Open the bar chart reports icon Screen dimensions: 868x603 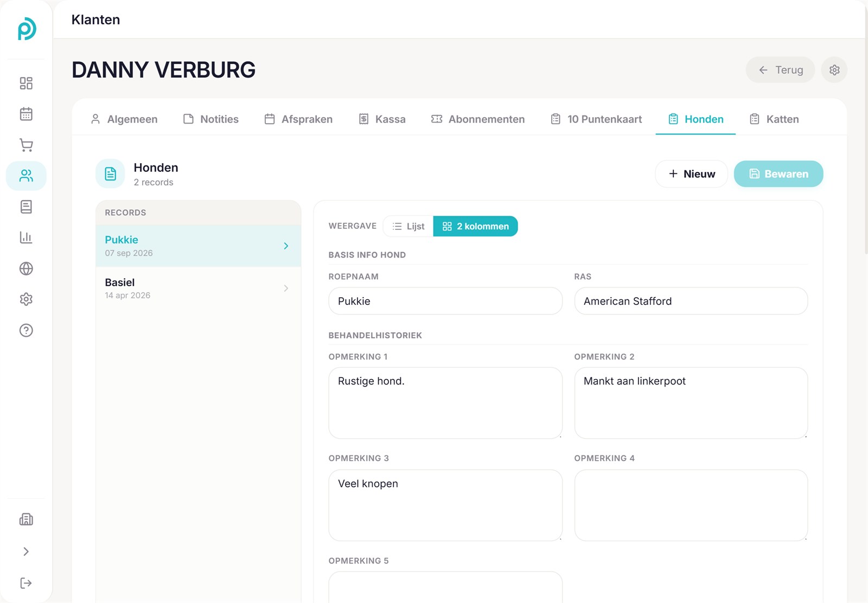[x=26, y=238]
